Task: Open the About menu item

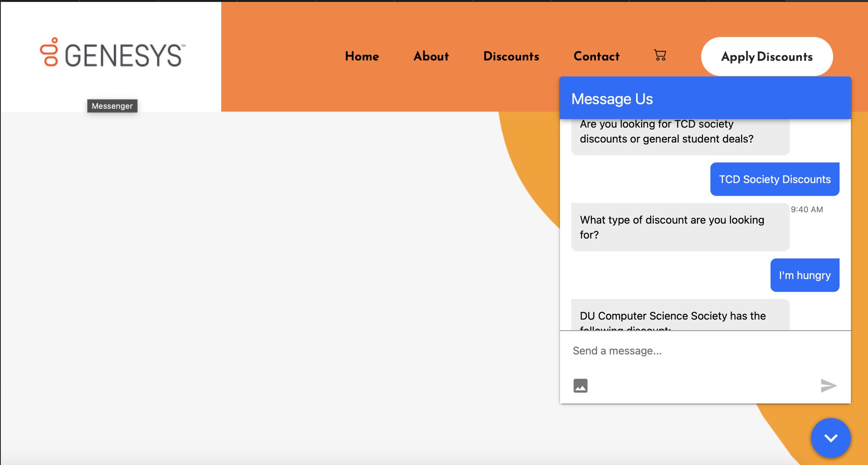Action: coord(431,56)
